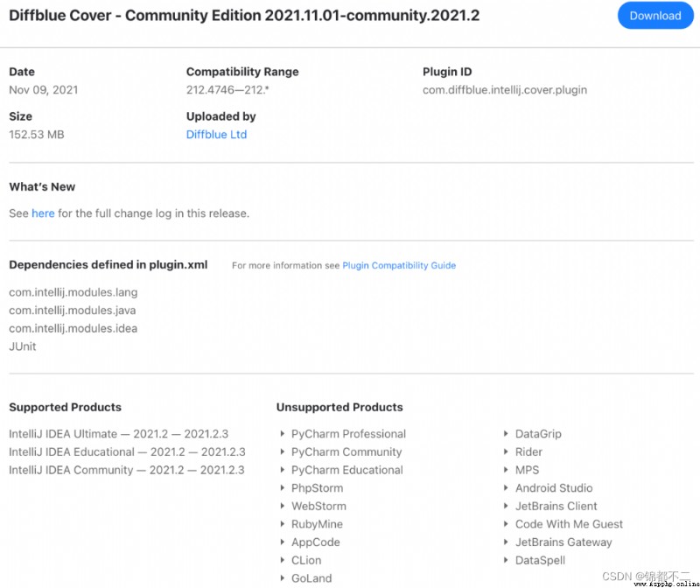The image size is (700, 588).
Task: Click the Diffblue Cover Community Edition title
Action: (x=244, y=15)
